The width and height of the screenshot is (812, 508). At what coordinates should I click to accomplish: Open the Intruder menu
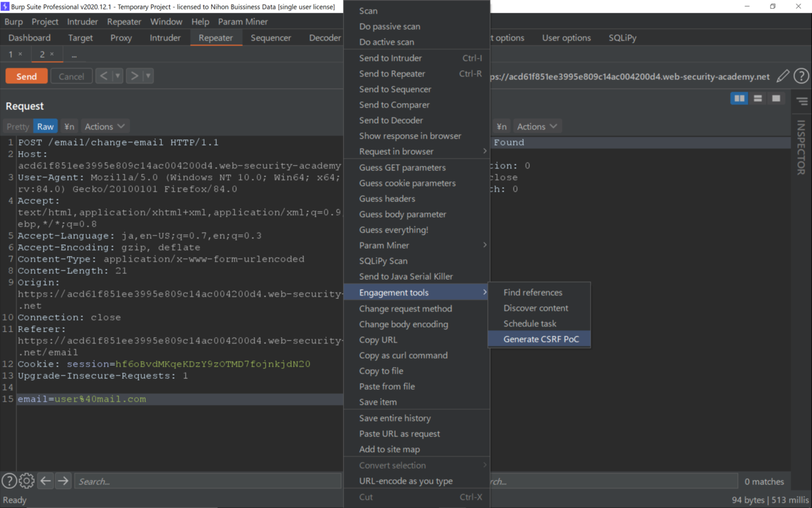tap(83, 22)
